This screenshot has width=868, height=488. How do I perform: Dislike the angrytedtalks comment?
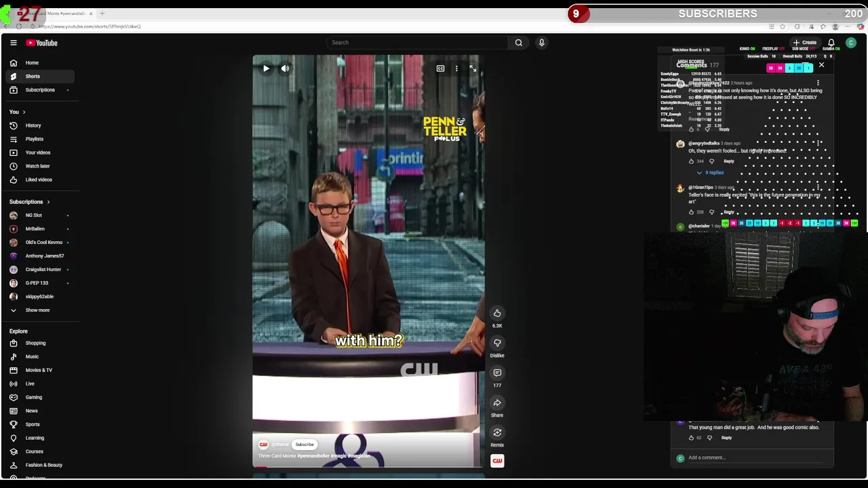(711, 161)
